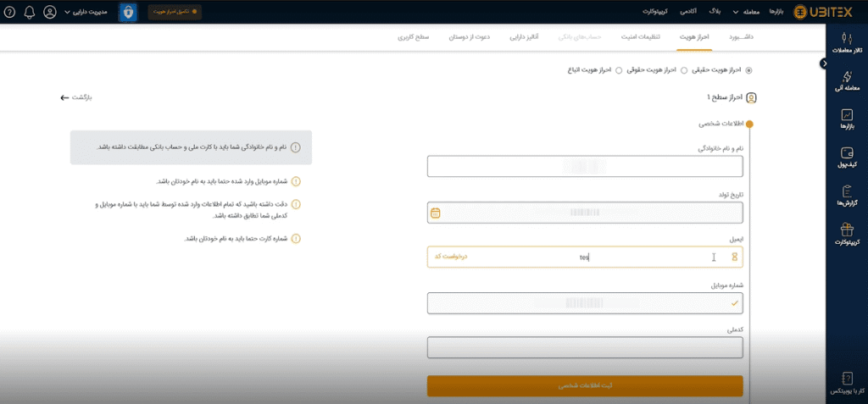This screenshot has height=404, width=868.
Task: Click the ایمیل field containing tes
Action: [x=585, y=257]
